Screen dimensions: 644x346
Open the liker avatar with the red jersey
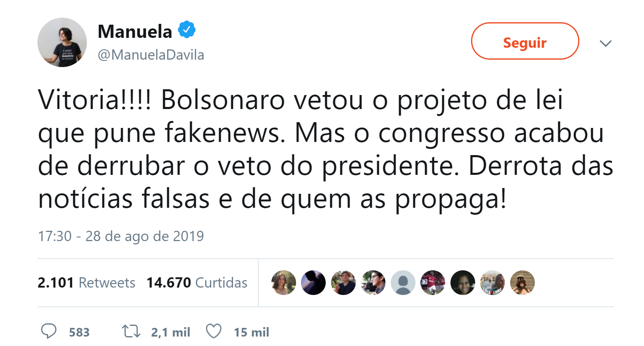point(433,283)
